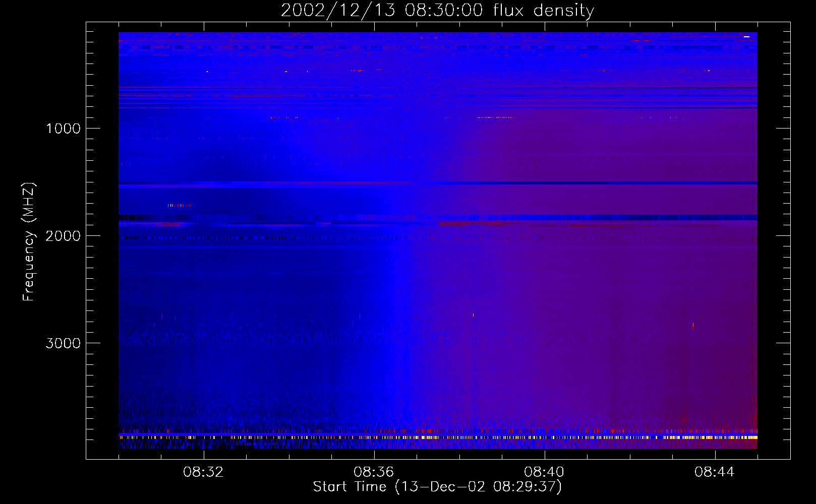The height and width of the screenshot is (504, 816).
Task: Click the 3000 frequency tick label
Action: pos(63,343)
